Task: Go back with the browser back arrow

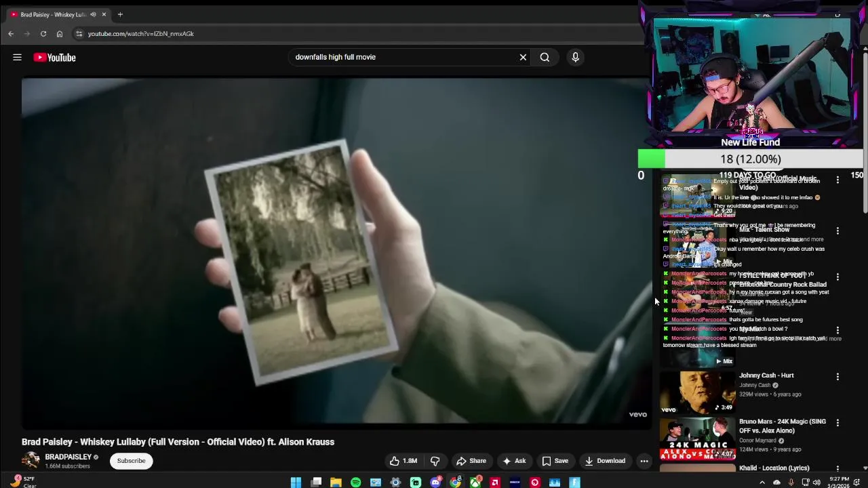Action: [11, 34]
